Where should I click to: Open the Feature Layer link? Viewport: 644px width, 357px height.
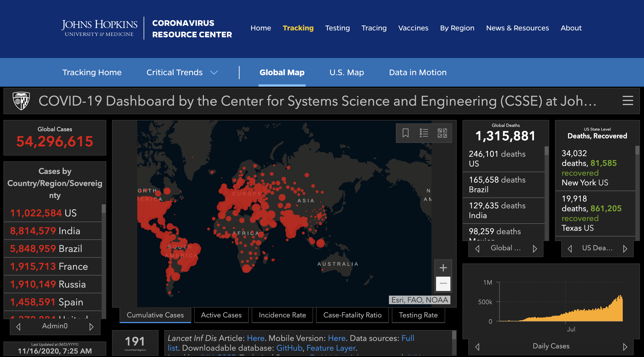point(331,348)
